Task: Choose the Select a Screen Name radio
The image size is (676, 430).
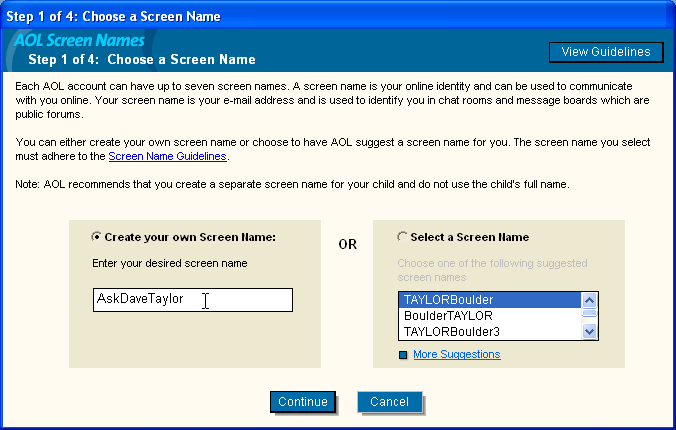Action: click(402, 236)
